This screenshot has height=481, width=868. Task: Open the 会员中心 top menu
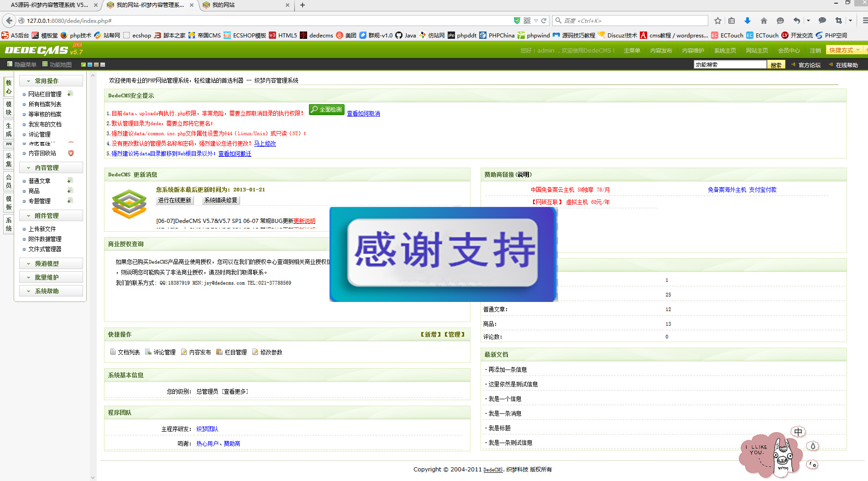pos(789,51)
